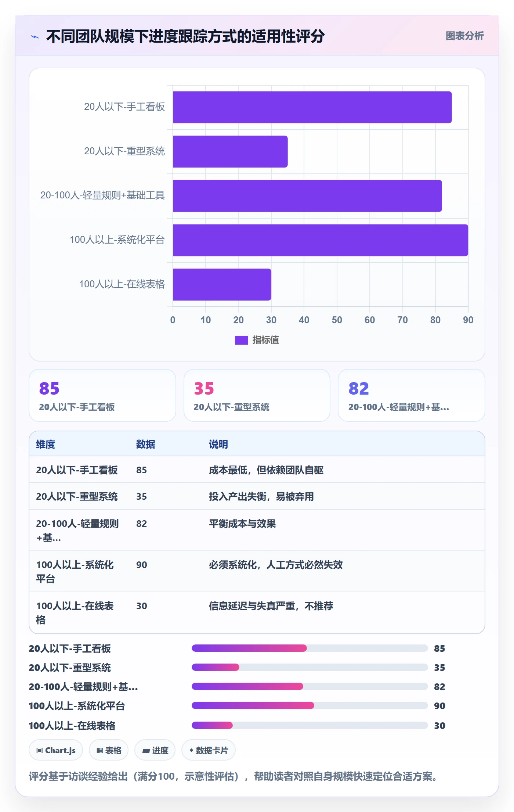Click the chart bar for 20人以下-重型系统

point(230,151)
